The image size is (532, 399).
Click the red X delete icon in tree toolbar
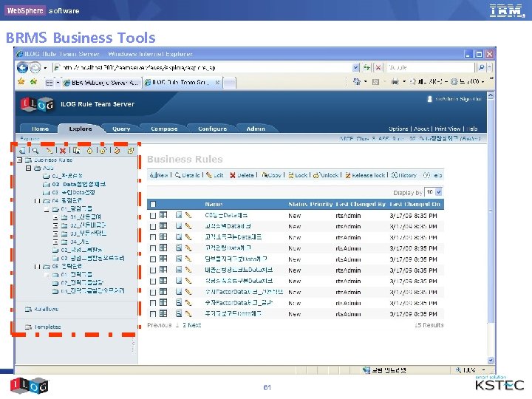[62, 151]
